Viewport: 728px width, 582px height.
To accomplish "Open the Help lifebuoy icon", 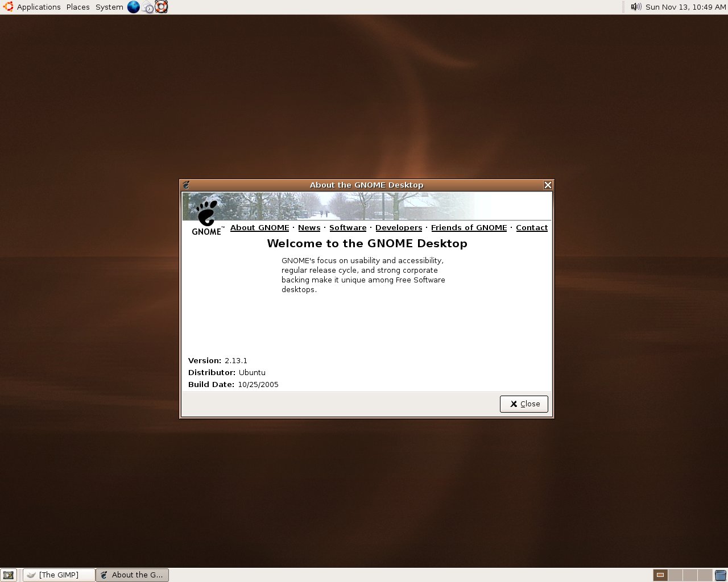I will (x=162, y=7).
